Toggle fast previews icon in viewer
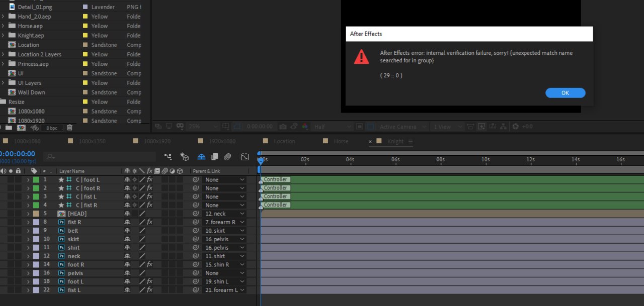This screenshot has width=644, height=306. (481, 127)
